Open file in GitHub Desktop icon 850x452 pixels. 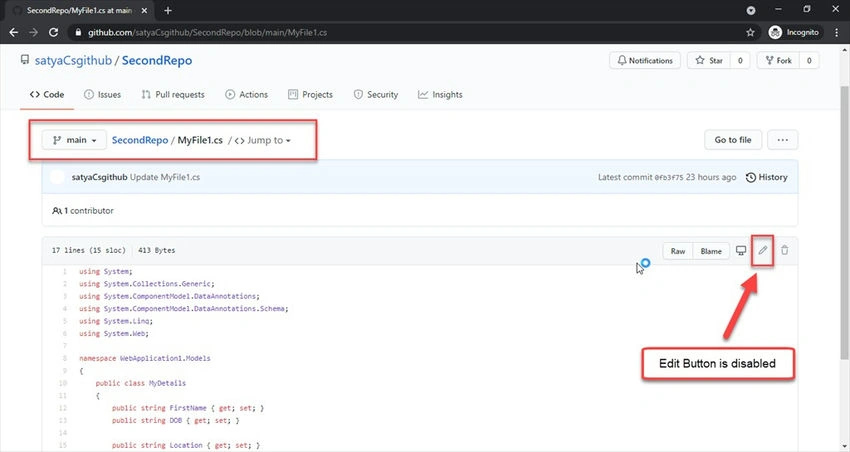click(741, 250)
